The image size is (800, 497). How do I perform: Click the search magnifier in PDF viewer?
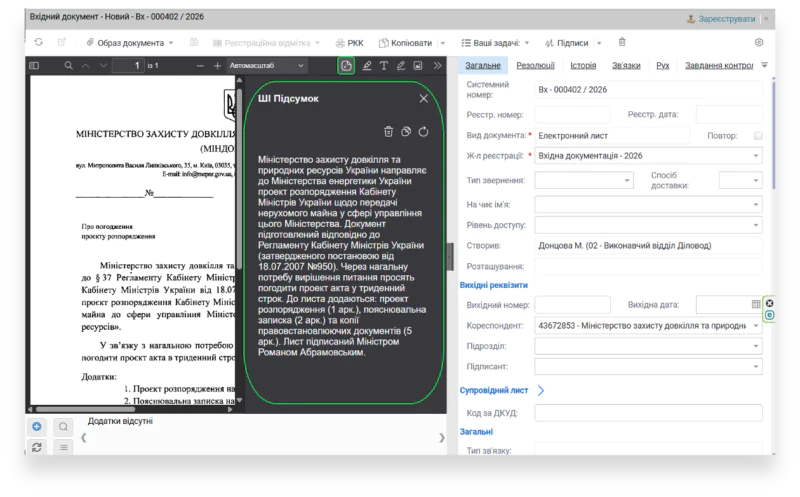pyautogui.click(x=68, y=65)
